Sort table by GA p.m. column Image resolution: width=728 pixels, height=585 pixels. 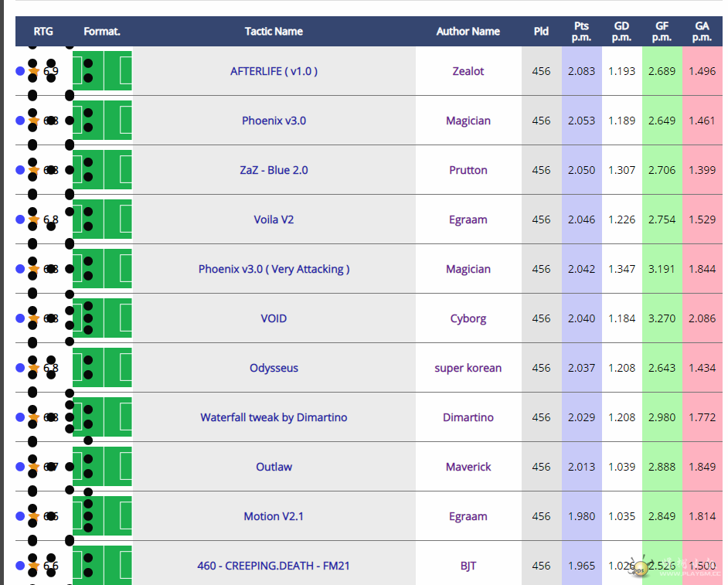(x=702, y=32)
